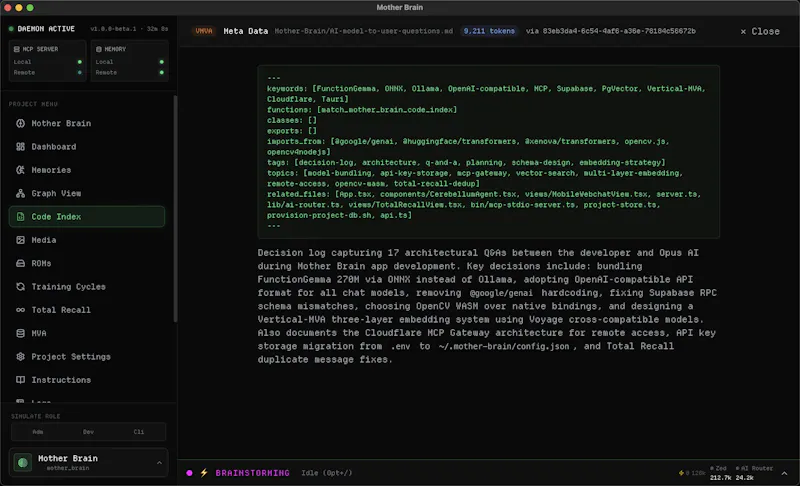Click the MVA database icon

20,334
